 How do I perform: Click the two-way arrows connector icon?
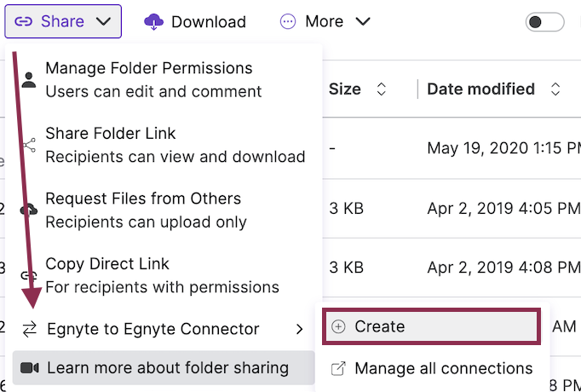(29, 329)
